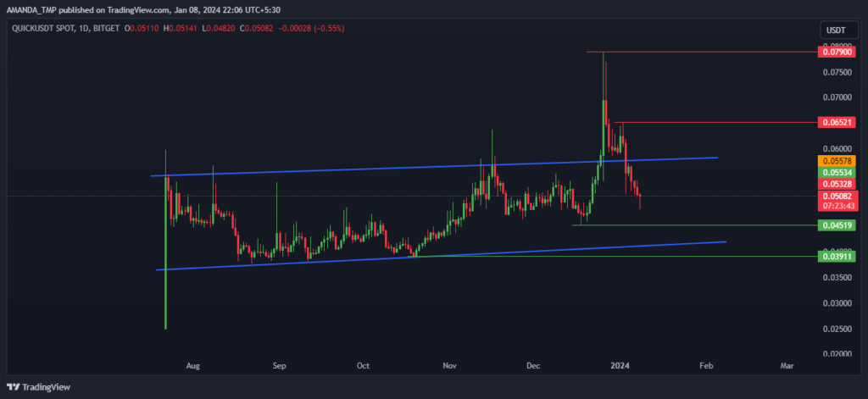868x399 pixels.
Task: Click the TradingView logo
Action: coord(38,387)
